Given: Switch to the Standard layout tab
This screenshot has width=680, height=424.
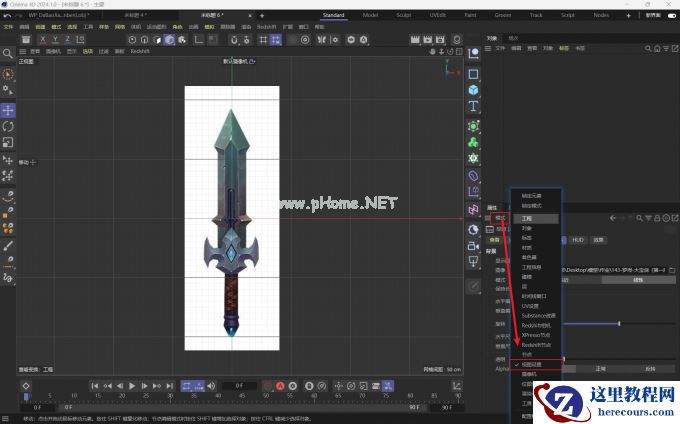Looking at the screenshot, I should click(333, 15).
